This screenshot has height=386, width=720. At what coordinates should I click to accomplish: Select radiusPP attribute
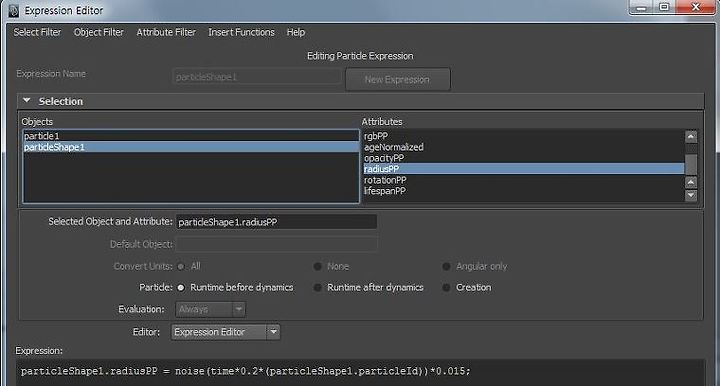point(523,169)
